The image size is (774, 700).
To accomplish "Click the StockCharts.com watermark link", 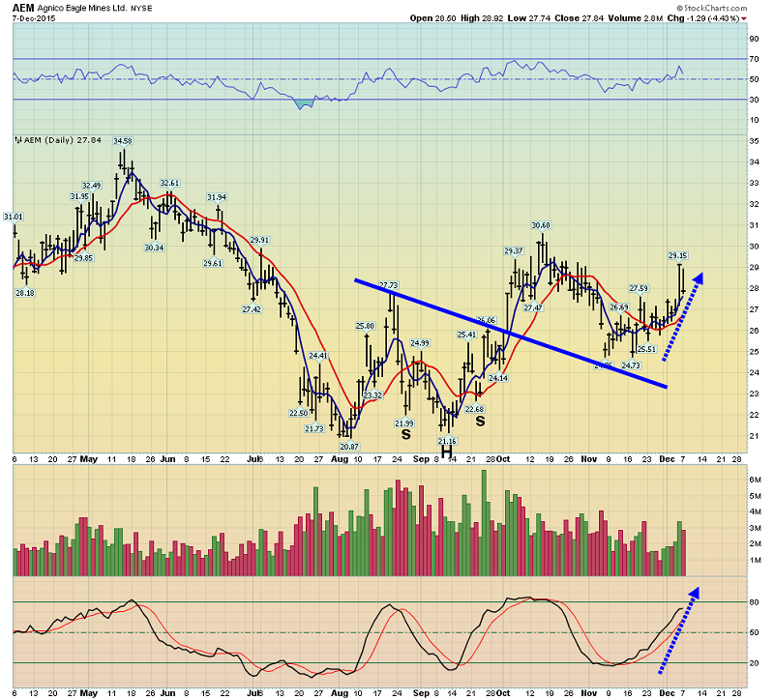I will coord(711,8).
